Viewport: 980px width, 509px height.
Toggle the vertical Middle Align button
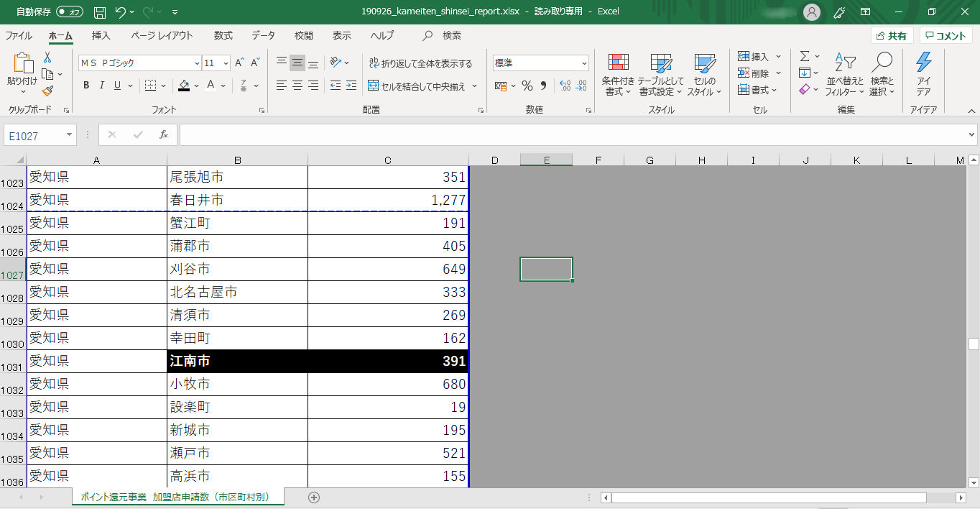[297, 63]
